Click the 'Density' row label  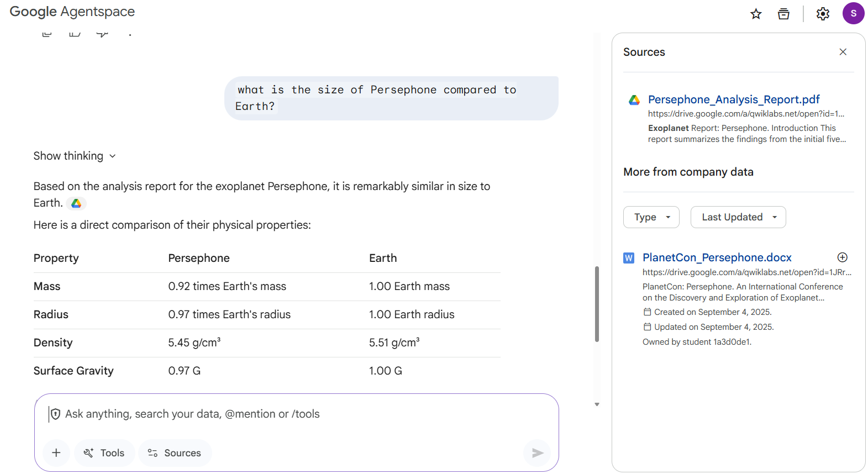[x=53, y=343]
